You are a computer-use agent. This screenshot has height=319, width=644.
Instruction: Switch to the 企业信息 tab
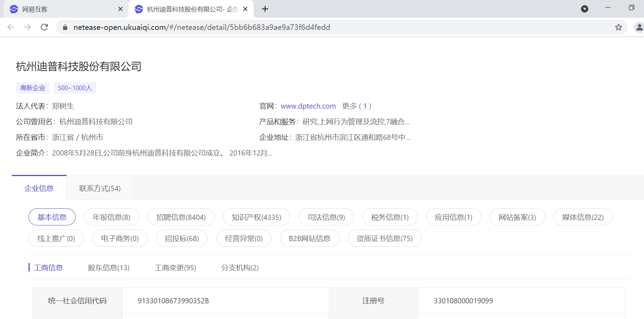coord(39,188)
